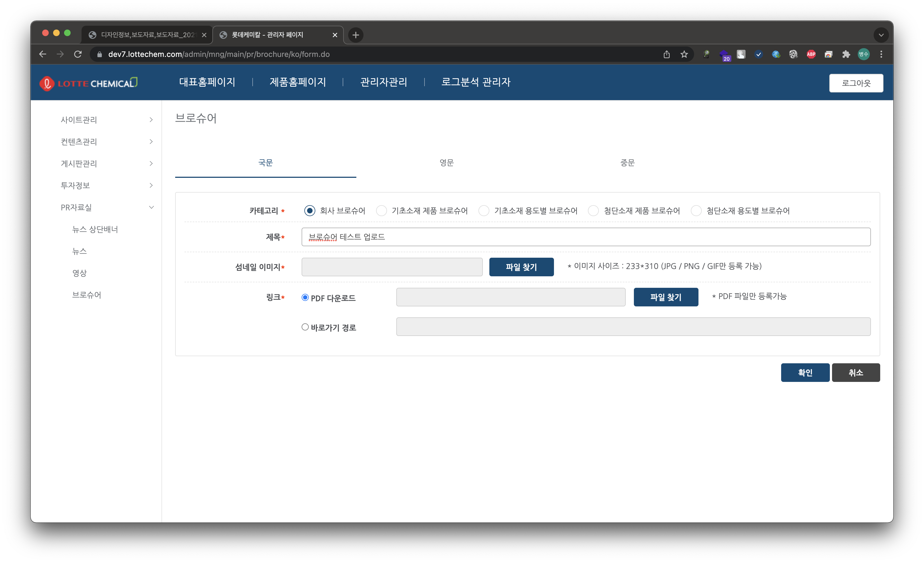Viewport: 924px width, 563px height.
Task: Close the 롯데케미칼 관리자 페이지 tab
Action: (x=335, y=35)
